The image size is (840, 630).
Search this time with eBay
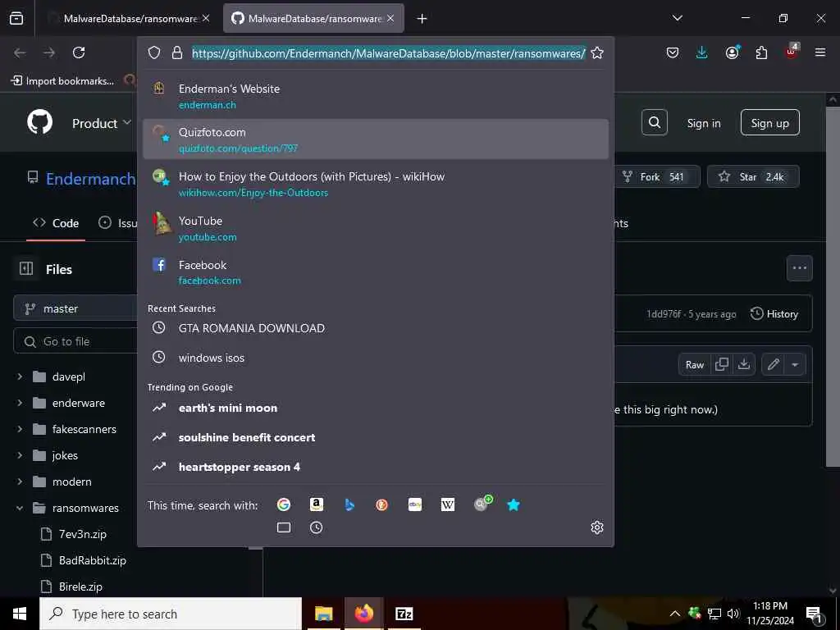[415, 504]
